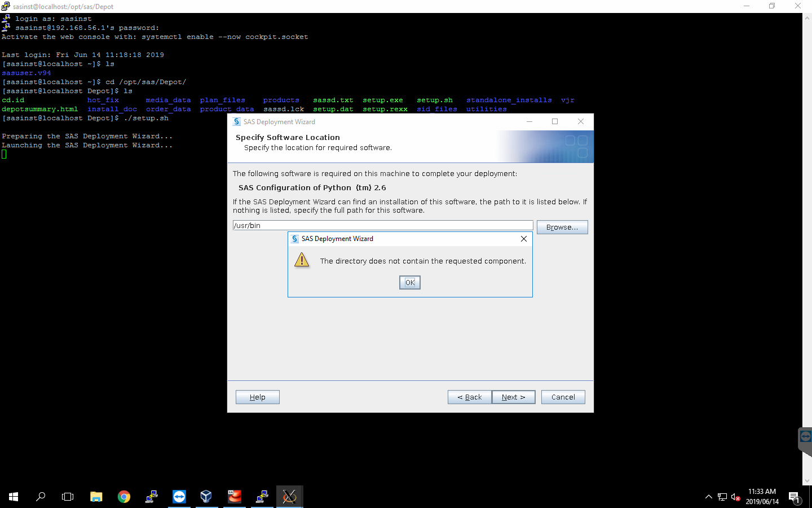Switch to the running Xming X server
The width and height of the screenshot is (812, 508).
click(289, 497)
